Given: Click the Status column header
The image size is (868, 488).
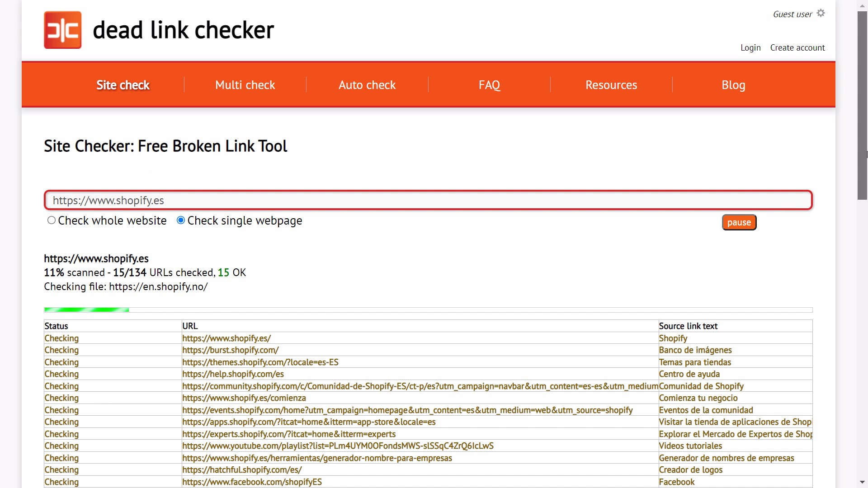Looking at the screenshot, I should [x=56, y=326].
